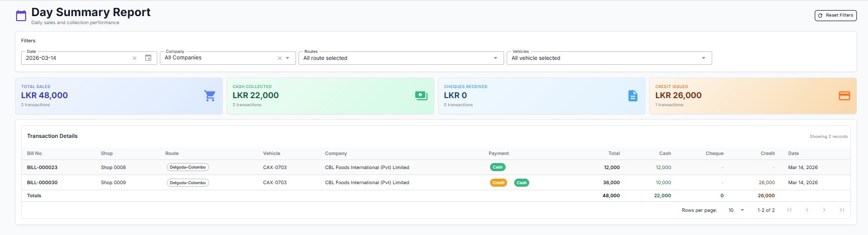Open the date picker calendar icon
Screen dimensions: 868x235
[x=148, y=58]
